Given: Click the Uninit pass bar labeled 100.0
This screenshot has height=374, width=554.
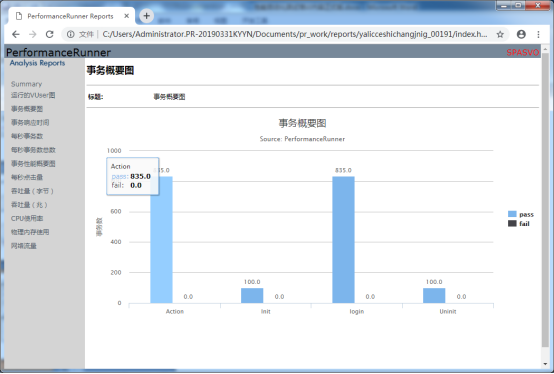Looking at the screenshot, I should (x=434, y=296).
